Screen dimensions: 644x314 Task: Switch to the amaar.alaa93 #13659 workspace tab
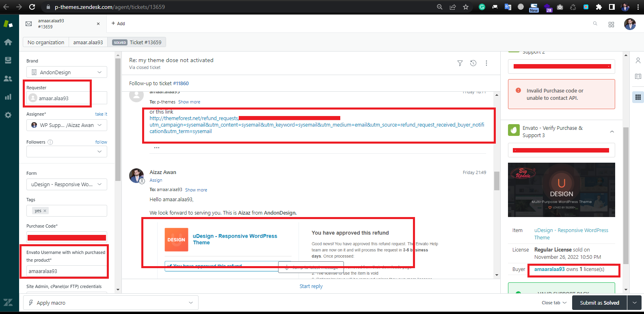coord(63,24)
